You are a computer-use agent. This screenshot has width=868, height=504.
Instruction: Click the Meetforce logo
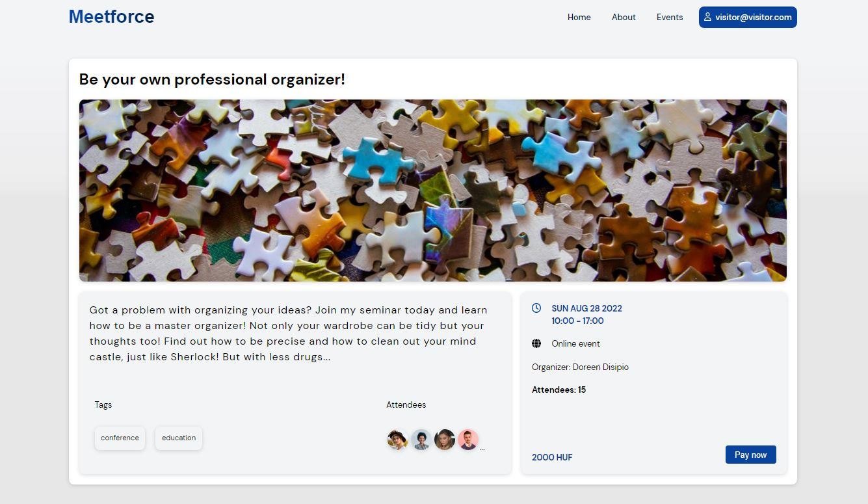click(112, 16)
